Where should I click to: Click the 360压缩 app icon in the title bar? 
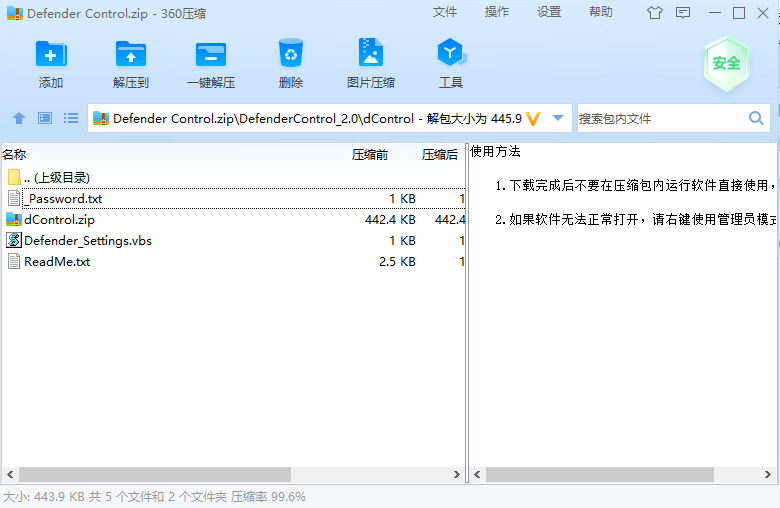pos(14,13)
